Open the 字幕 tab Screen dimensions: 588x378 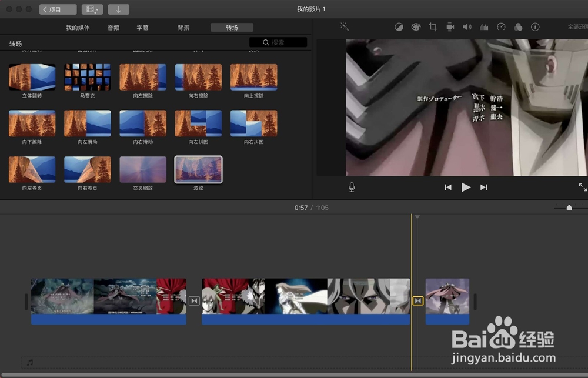pyautogui.click(x=142, y=28)
